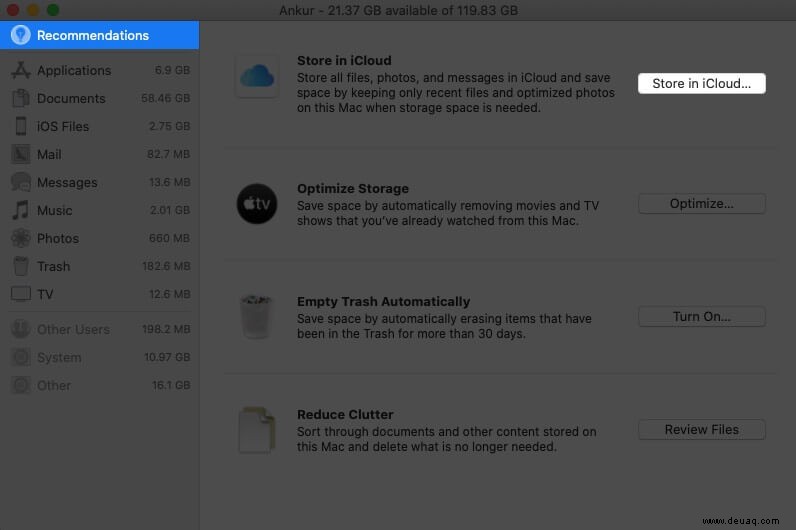The height and width of the screenshot is (530, 796).
Task: Open the Recommendations sidebar item
Action: (100, 35)
